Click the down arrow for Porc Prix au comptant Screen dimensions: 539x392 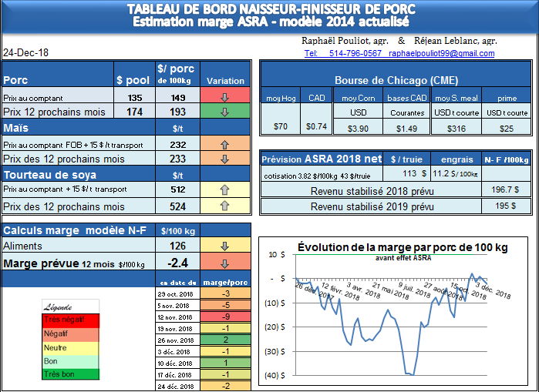(x=225, y=97)
